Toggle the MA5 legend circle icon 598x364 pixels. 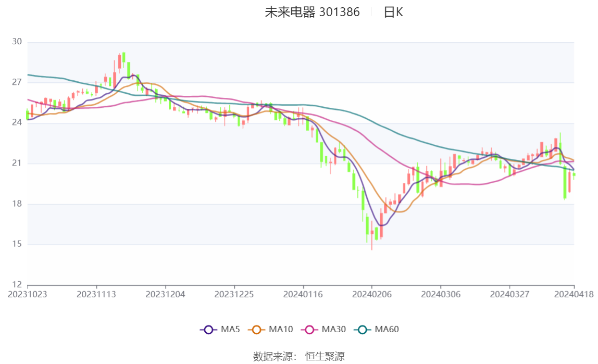tap(208, 330)
